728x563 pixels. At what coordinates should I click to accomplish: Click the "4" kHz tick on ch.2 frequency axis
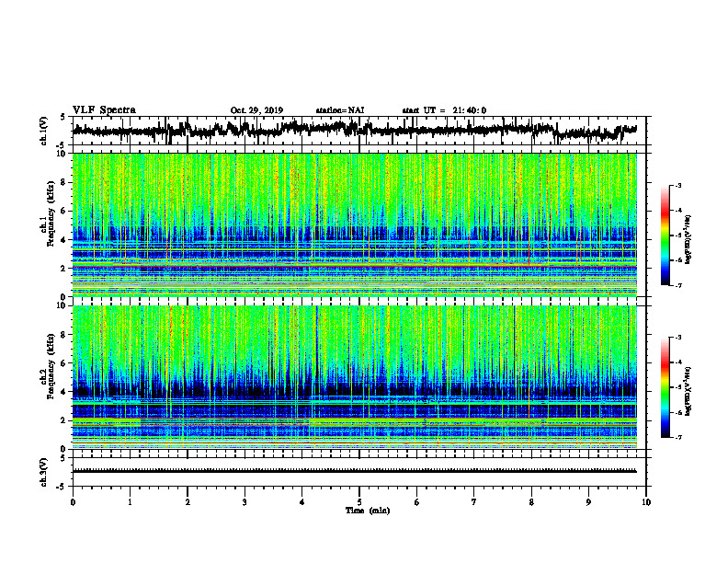click(64, 392)
